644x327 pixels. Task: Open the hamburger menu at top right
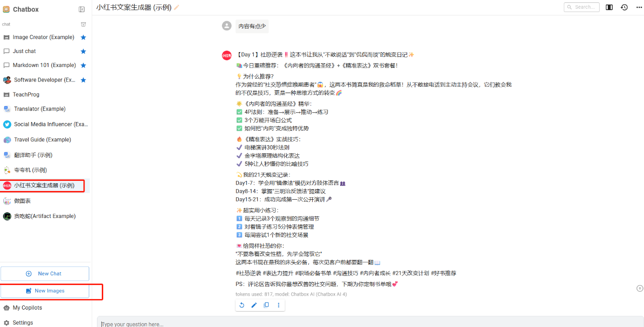(638, 7)
